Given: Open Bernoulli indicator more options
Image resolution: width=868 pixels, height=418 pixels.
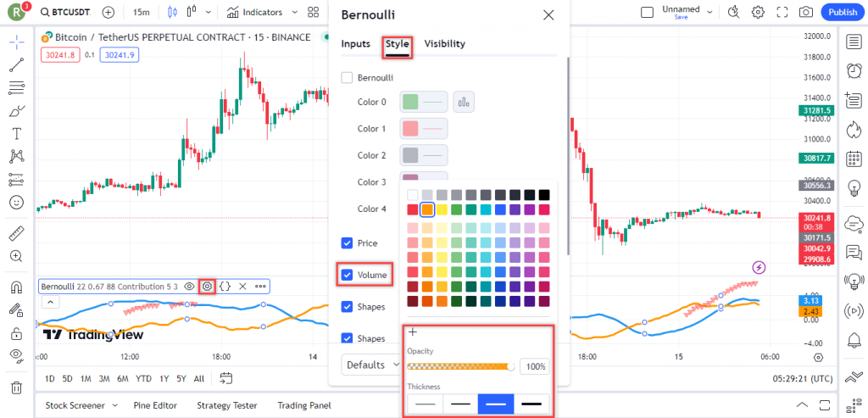Looking at the screenshot, I should [260, 287].
